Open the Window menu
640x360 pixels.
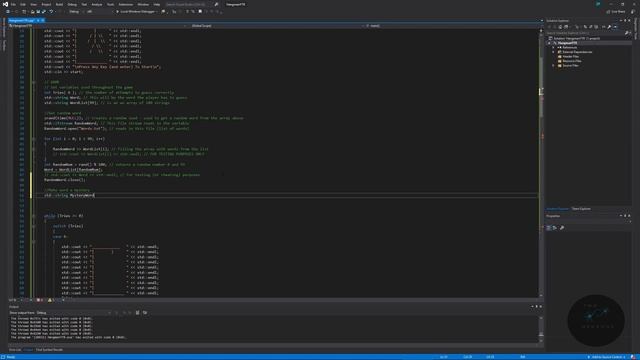143,4
